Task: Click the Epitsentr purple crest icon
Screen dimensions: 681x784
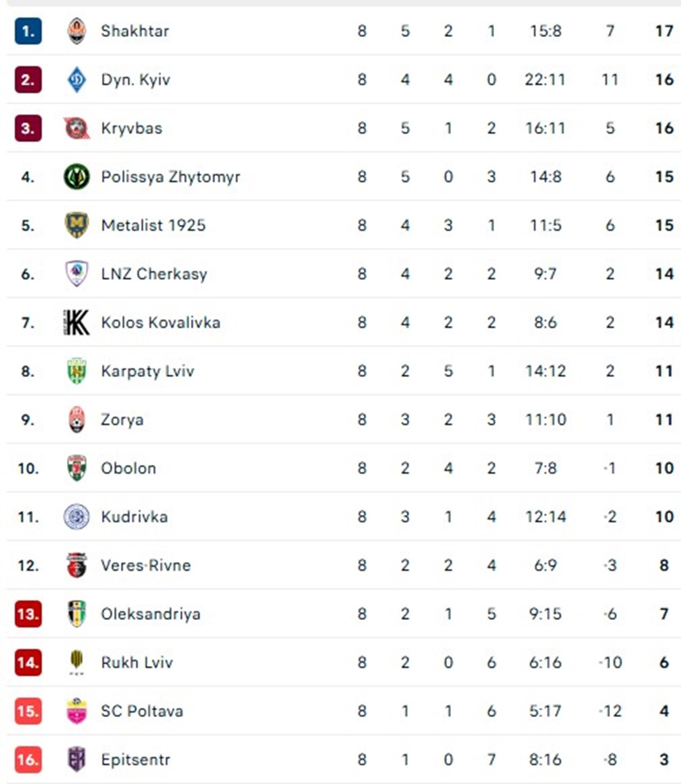Action: 77,760
